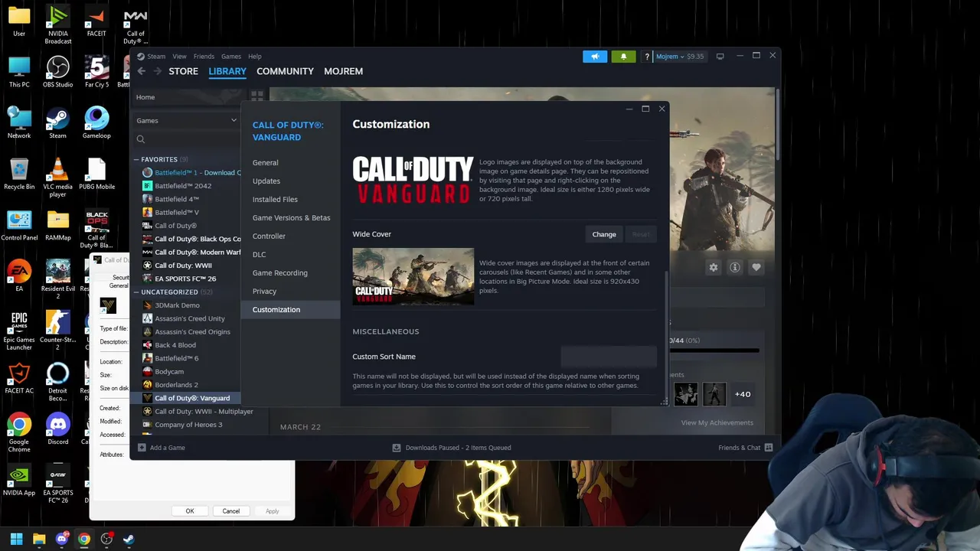Open the COMMUNITY tab
This screenshot has height=551, width=980.
tap(285, 71)
